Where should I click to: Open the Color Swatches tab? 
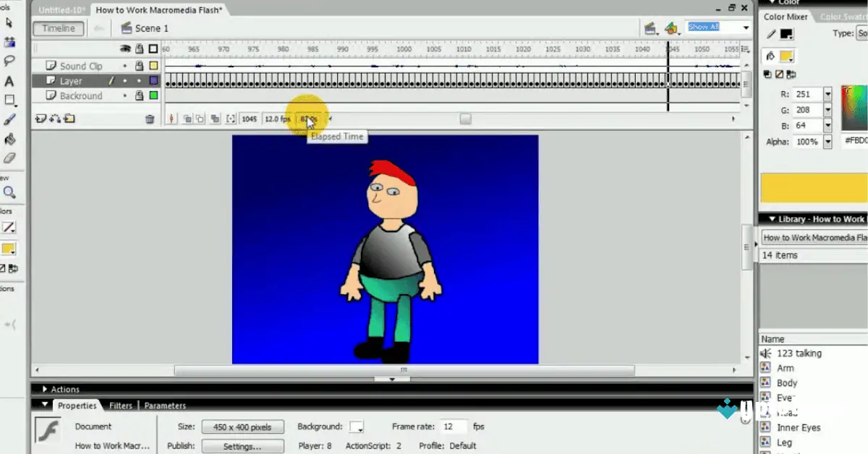tap(843, 16)
